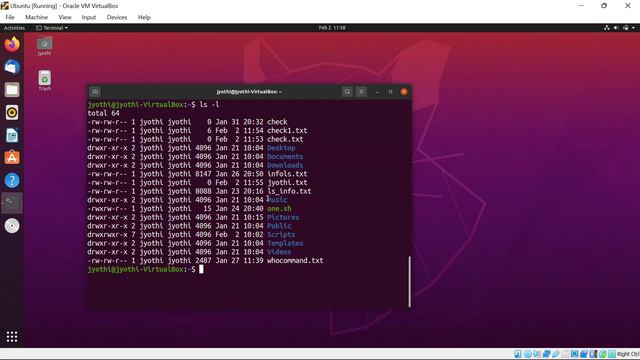The image size is (640, 360).
Task: Open the VirtualBox Machine menu
Action: [x=36, y=17]
